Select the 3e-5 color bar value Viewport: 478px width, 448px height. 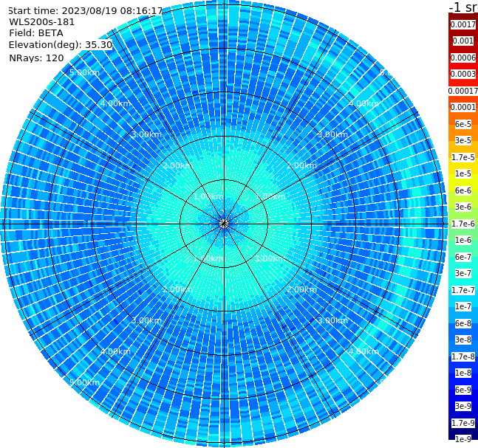click(463, 140)
